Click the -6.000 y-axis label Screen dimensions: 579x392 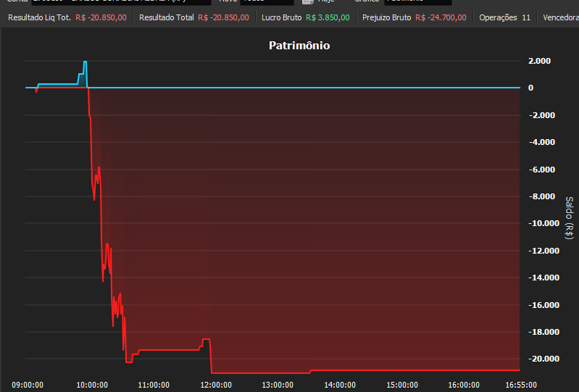(x=542, y=170)
